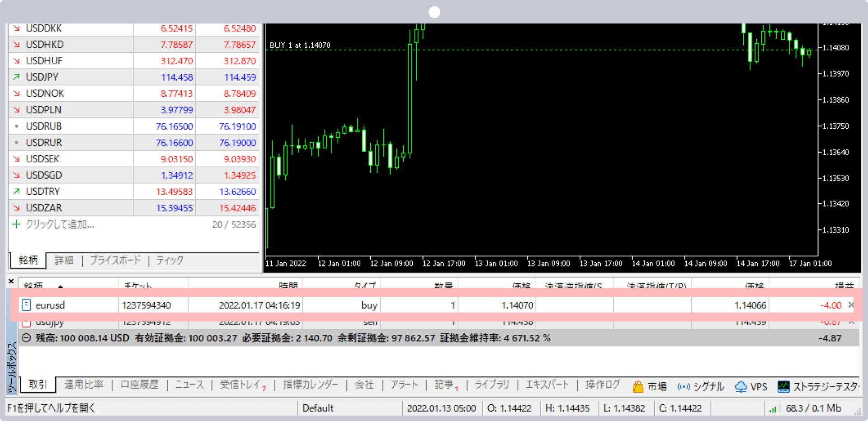
Task: Click the Strategy Tester monitor icon
Action: pos(783,387)
